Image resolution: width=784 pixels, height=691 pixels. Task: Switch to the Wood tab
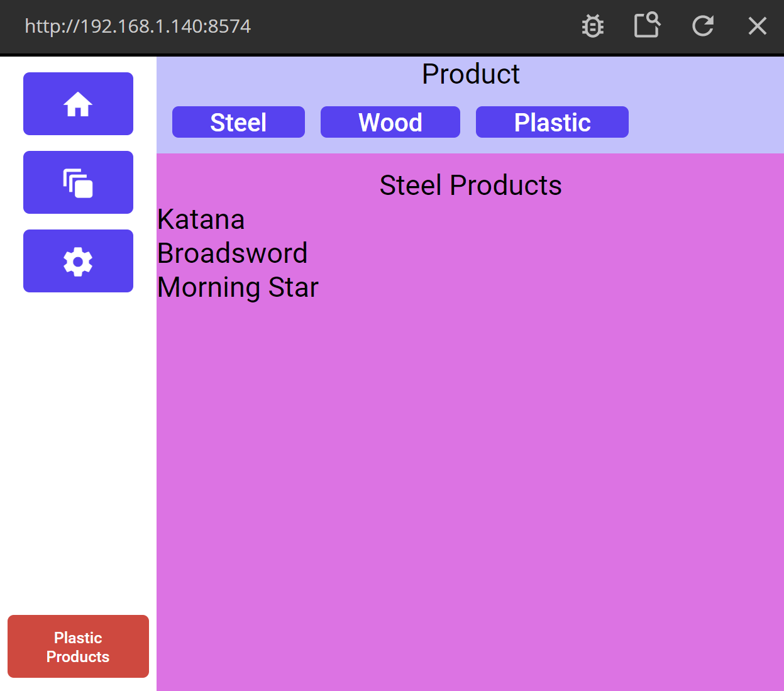point(390,122)
